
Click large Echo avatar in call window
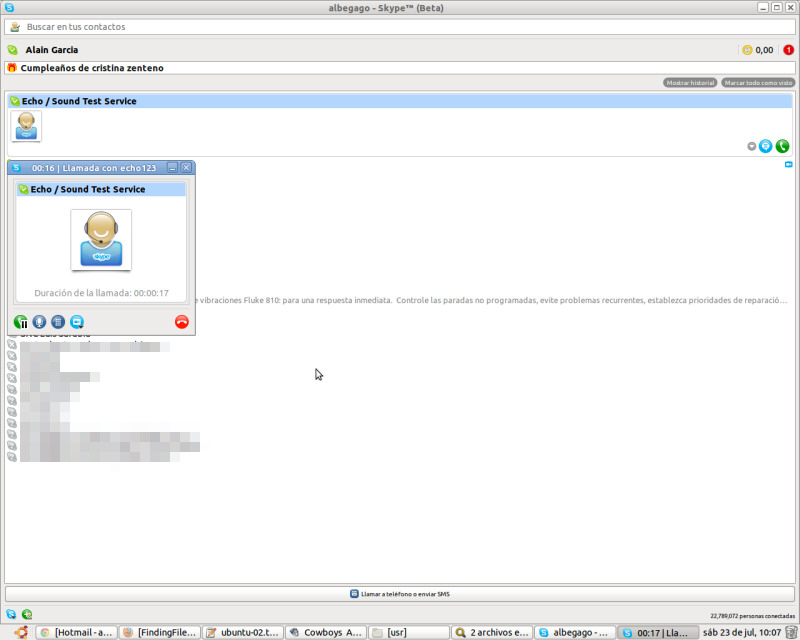pos(101,240)
